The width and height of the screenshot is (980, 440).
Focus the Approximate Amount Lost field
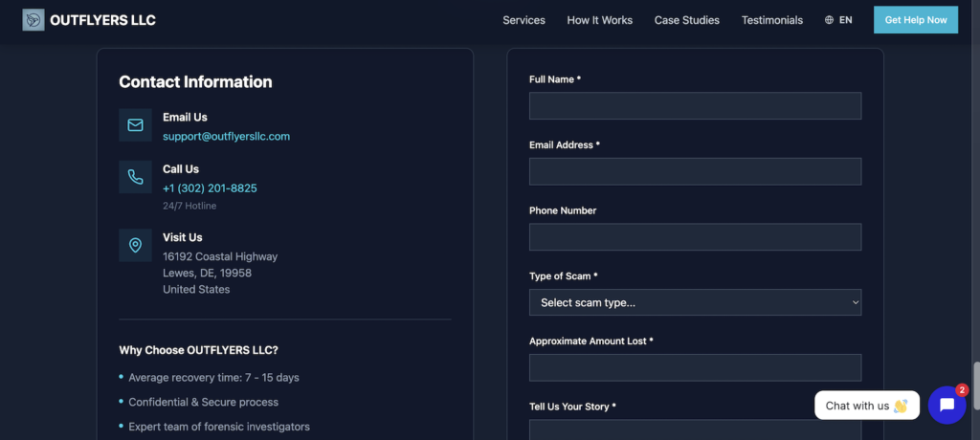pos(695,367)
